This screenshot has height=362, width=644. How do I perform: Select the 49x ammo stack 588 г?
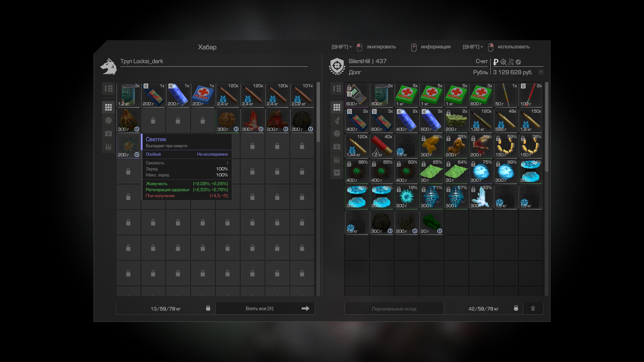tap(506, 120)
